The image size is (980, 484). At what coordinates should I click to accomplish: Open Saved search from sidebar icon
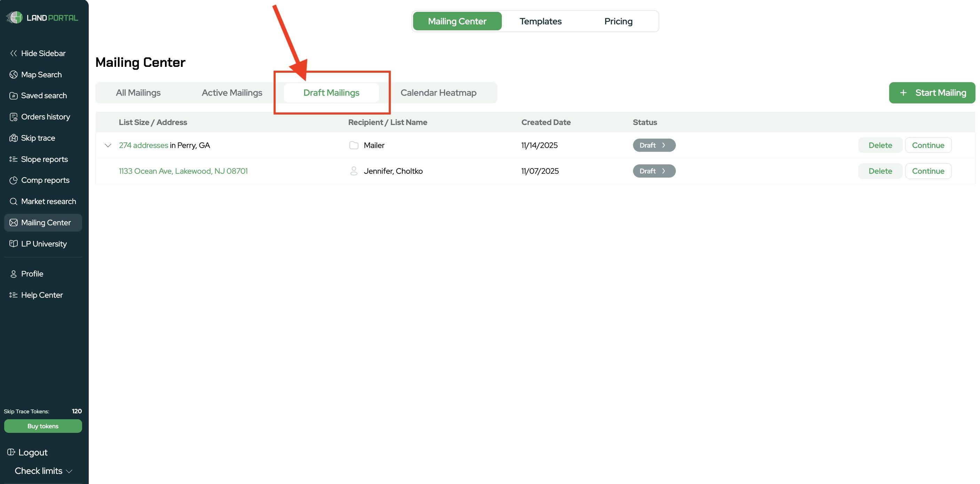[x=13, y=95]
